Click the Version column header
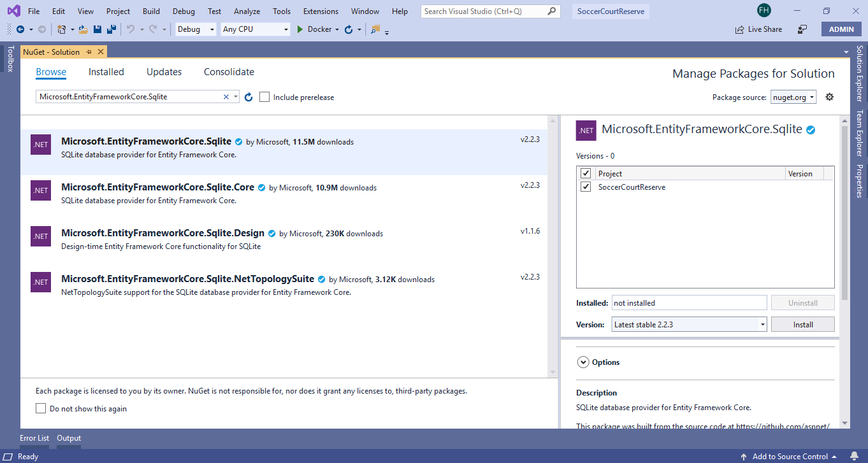 (804, 173)
